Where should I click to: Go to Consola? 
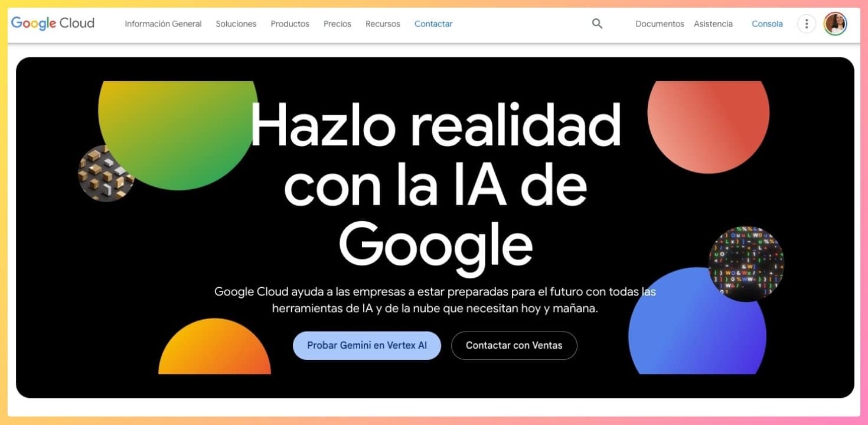coord(767,24)
